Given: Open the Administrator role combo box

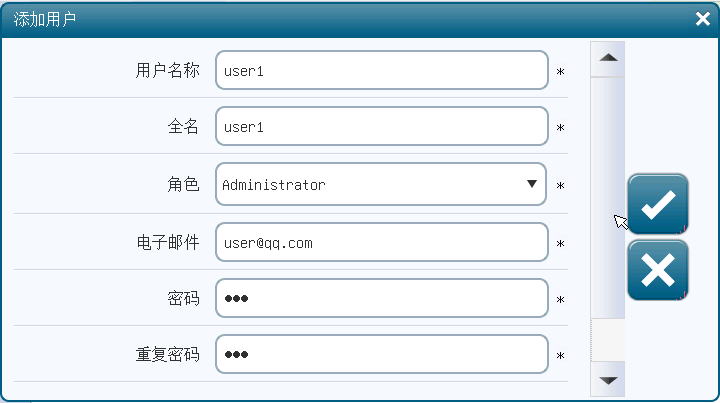Looking at the screenshot, I should coord(370,184).
